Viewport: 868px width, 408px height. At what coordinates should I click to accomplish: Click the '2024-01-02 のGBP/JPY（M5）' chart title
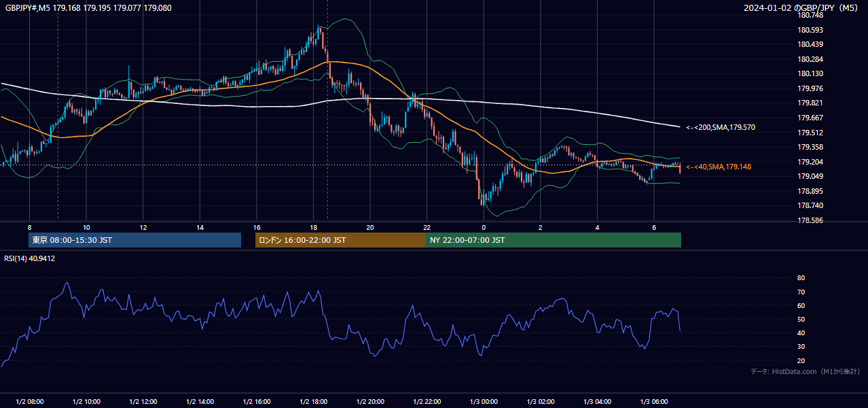point(801,7)
